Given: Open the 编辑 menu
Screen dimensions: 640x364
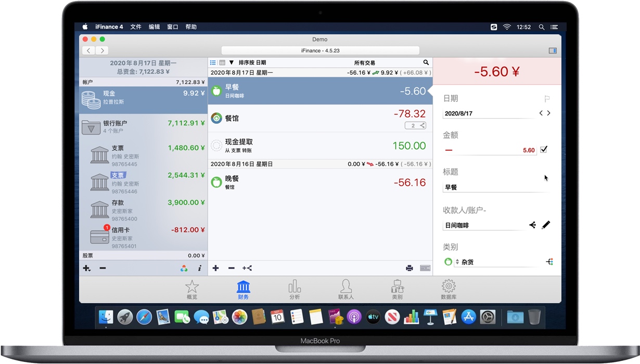Looking at the screenshot, I should click(x=155, y=27).
